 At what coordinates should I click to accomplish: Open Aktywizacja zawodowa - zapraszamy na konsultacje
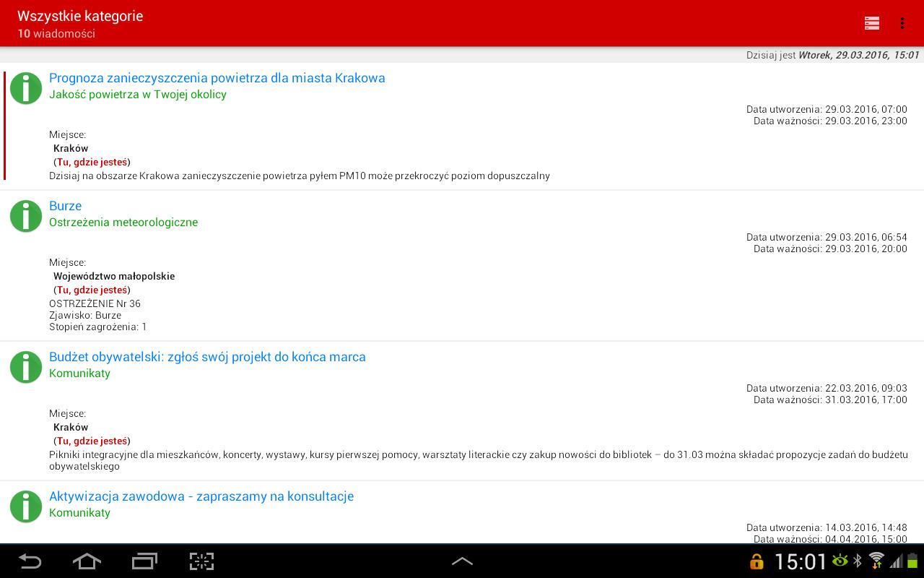[x=201, y=496]
